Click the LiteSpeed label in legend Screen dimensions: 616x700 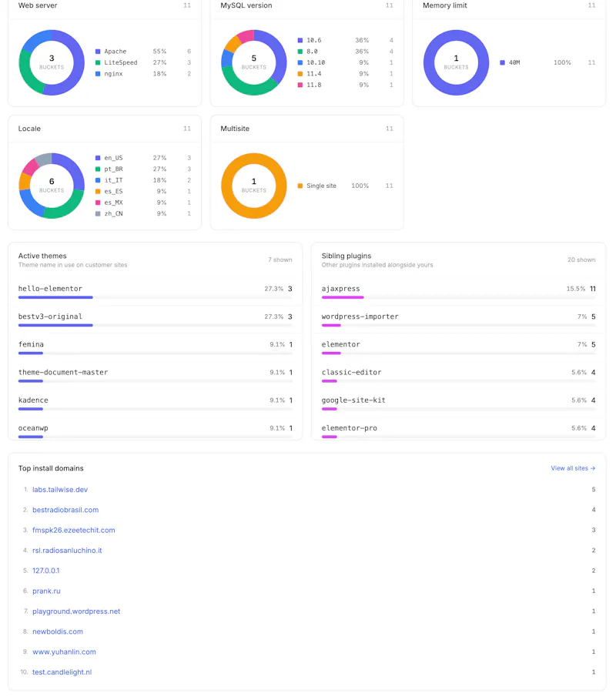point(121,62)
